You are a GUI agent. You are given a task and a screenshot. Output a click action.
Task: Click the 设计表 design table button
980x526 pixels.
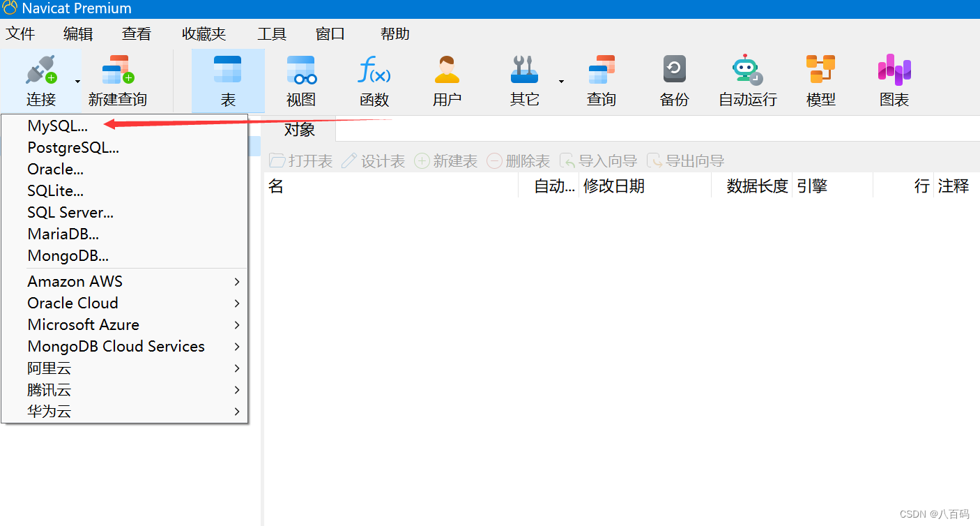[x=373, y=161]
